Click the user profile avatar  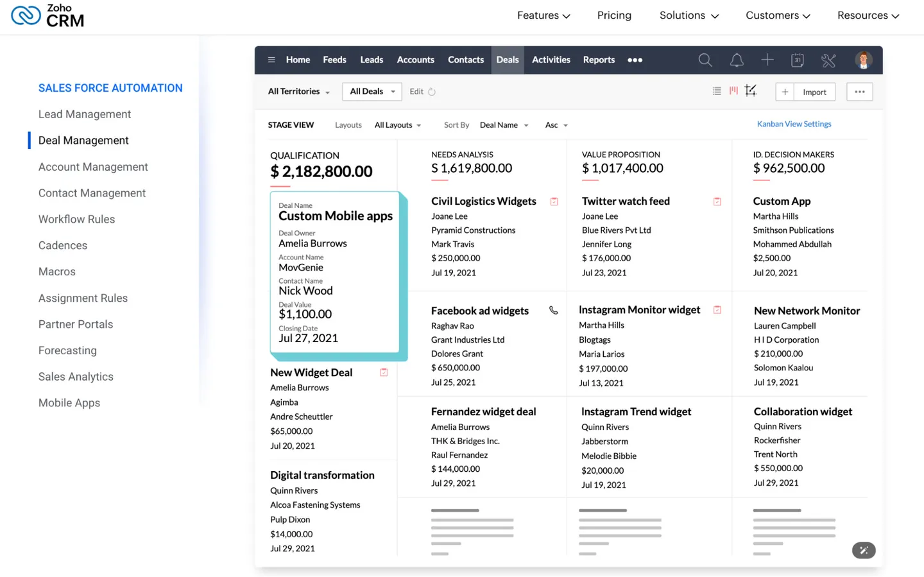click(x=863, y=60)
